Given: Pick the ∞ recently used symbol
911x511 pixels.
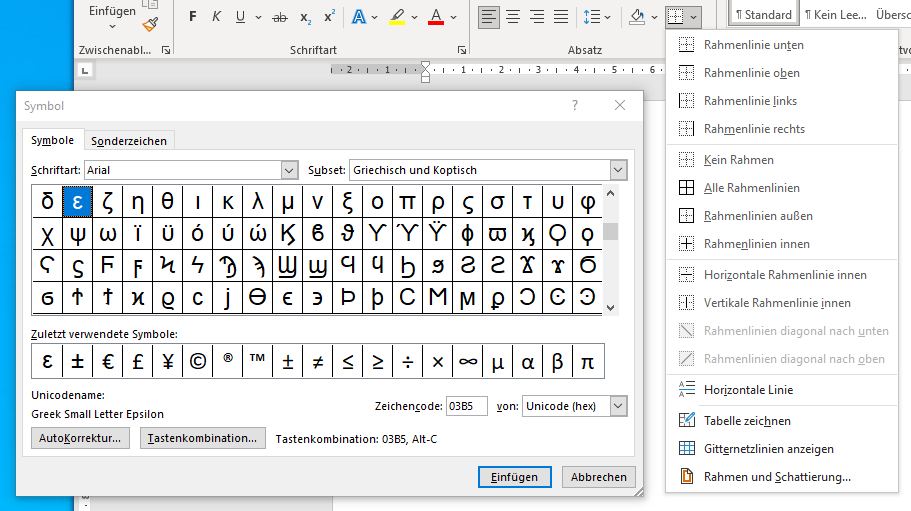Looking at the screenshot, I should click(468, 361).
